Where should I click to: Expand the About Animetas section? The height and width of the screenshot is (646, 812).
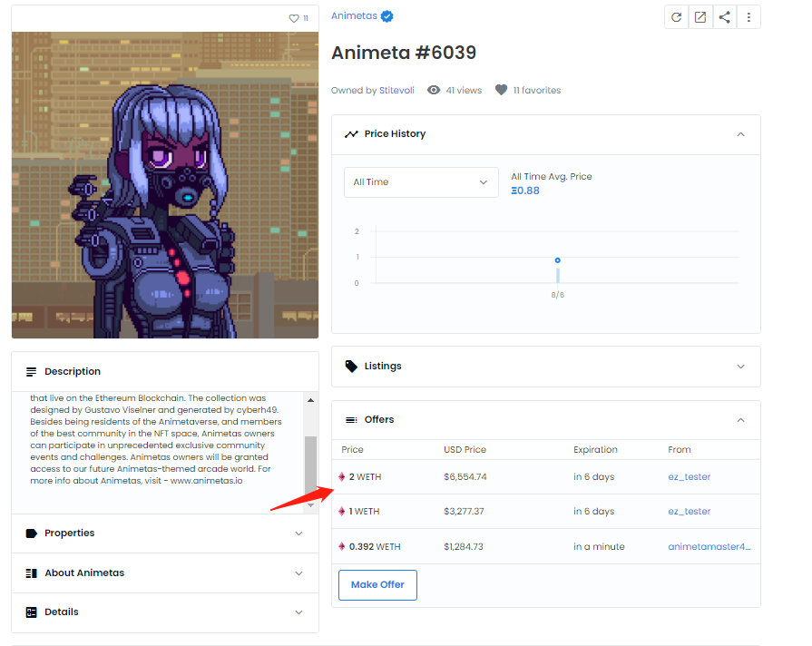click(x=298, y=573)
